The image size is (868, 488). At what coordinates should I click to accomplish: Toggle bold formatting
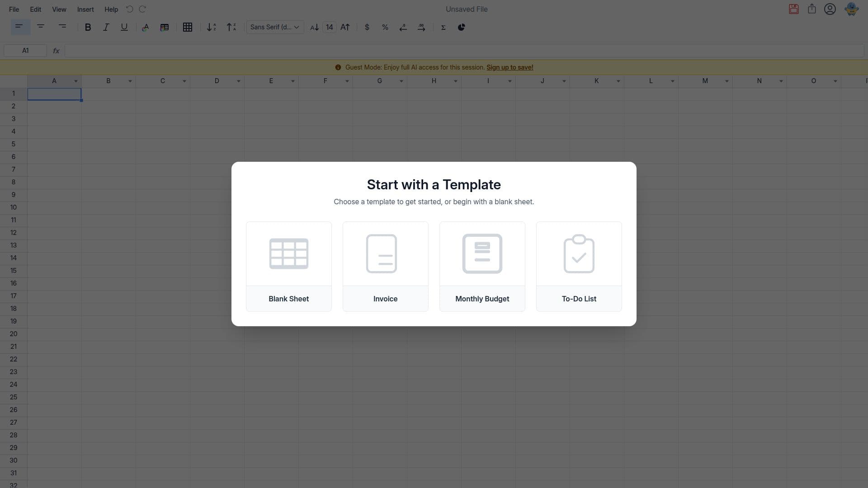click(88, 27)
